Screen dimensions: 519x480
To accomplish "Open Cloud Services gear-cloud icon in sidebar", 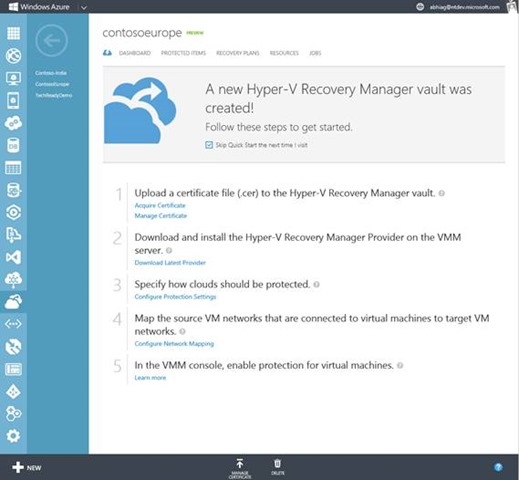I will point(13,123).
